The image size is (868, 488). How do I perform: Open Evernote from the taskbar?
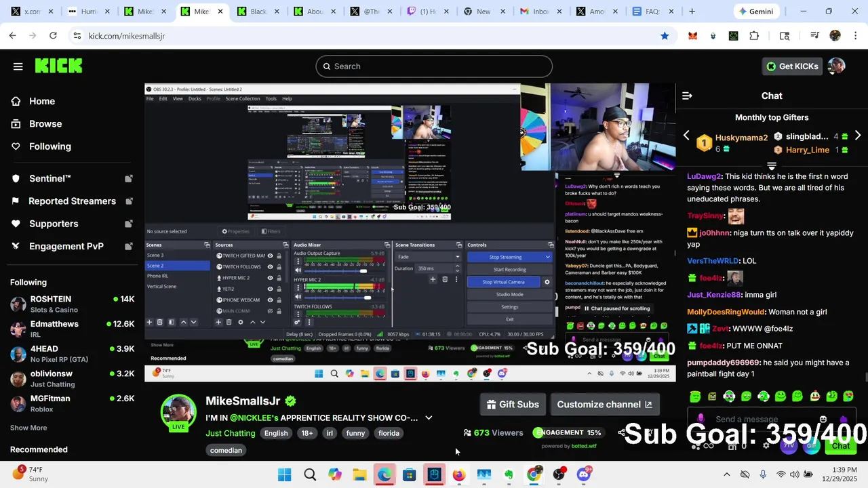[509, 474]
